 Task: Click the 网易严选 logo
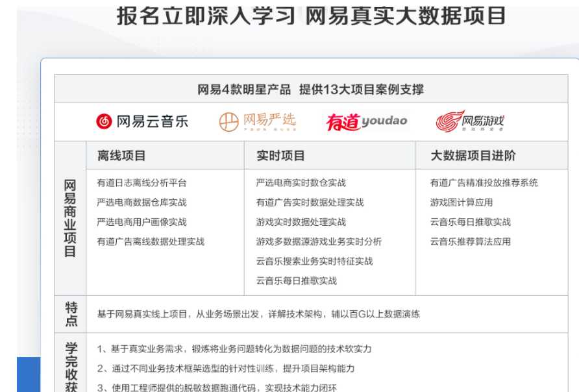tap(258, 122)
